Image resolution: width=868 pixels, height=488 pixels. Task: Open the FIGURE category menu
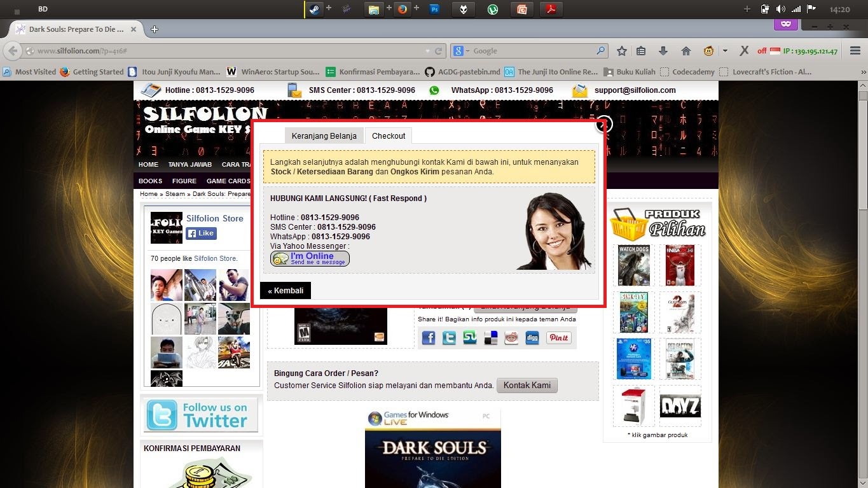click(184, 181)
